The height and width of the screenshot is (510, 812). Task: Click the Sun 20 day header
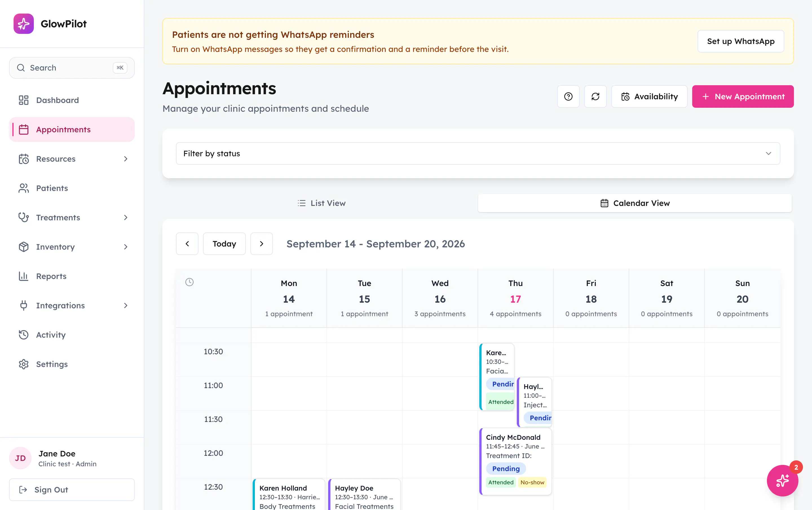[x=743, y=298]
